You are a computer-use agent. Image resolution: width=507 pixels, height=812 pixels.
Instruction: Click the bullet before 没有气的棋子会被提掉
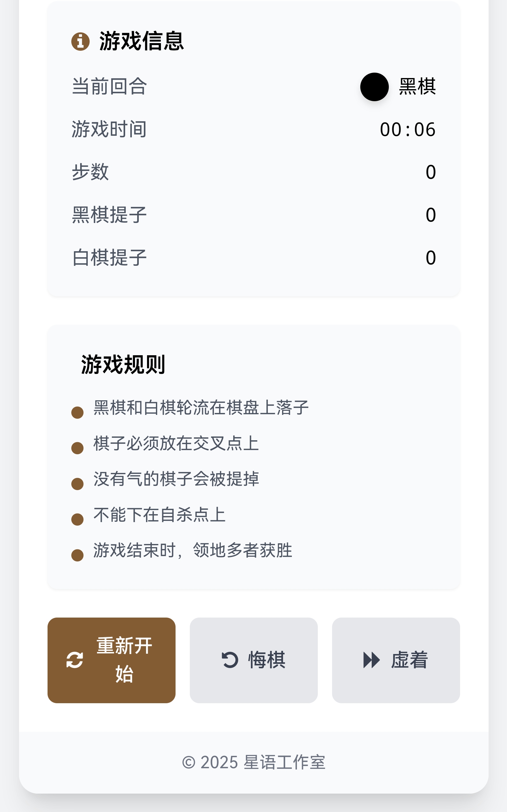tap(77, 484)
